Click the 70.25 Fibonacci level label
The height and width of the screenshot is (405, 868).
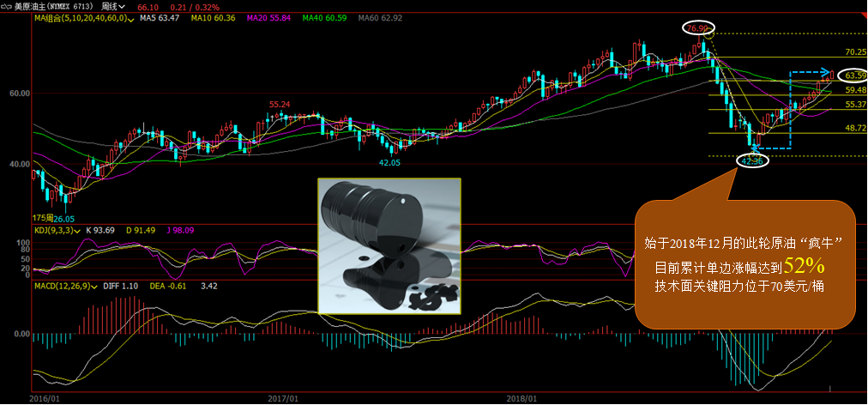click(855, 52)
